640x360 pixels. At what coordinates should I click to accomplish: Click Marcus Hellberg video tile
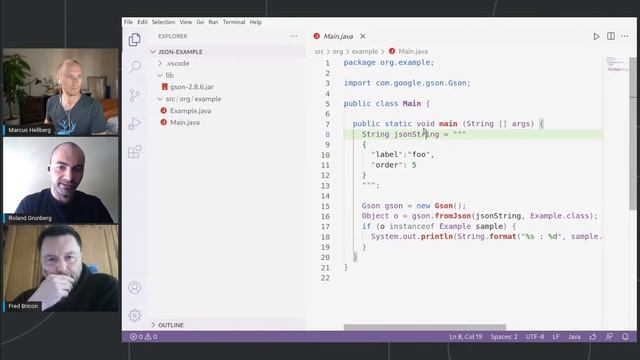coord(61,91)
